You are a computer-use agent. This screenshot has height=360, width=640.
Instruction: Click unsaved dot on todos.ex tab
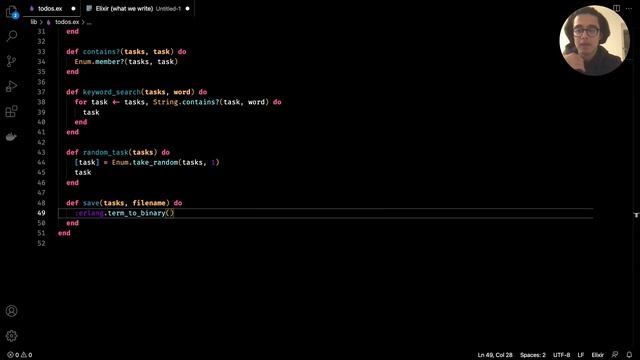click(x=73, y=9)
